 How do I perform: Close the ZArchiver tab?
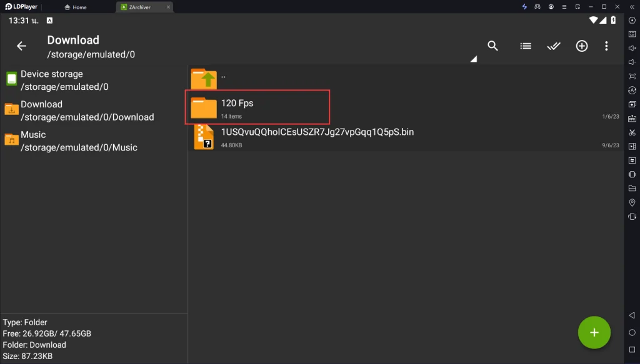(x=168, y=7)
